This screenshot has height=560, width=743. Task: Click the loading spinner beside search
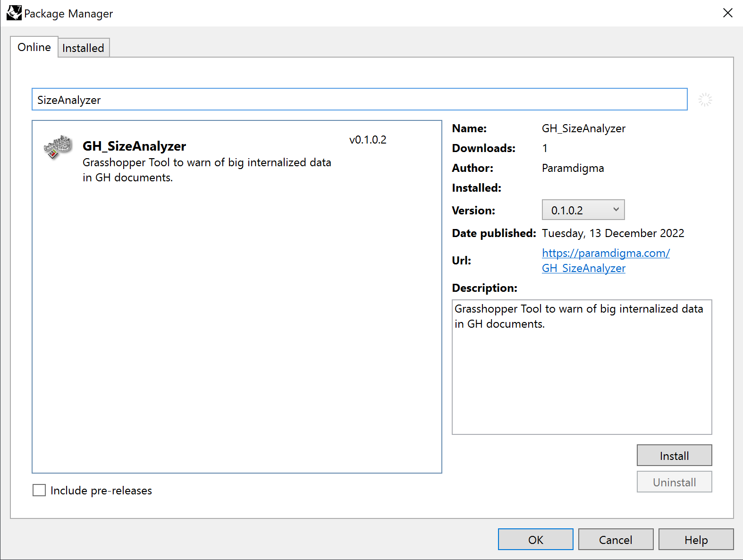click(705, 100)
